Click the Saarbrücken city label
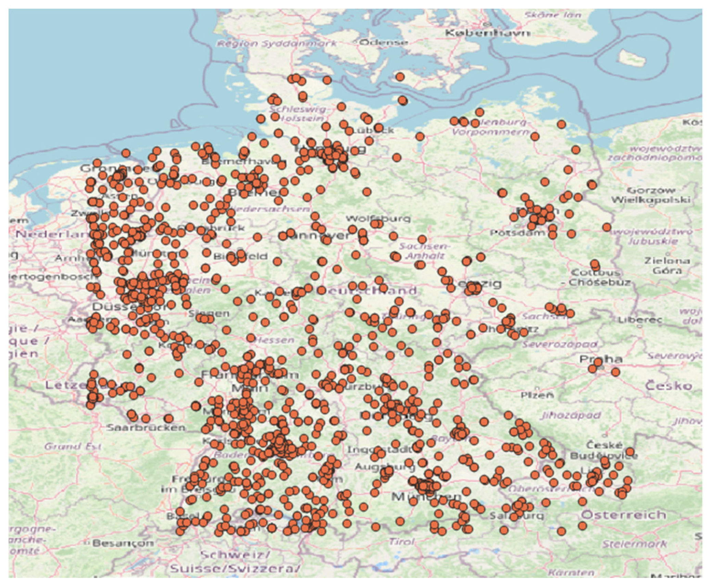This screenshot has width=709, height=588. [x=146, y=427]
